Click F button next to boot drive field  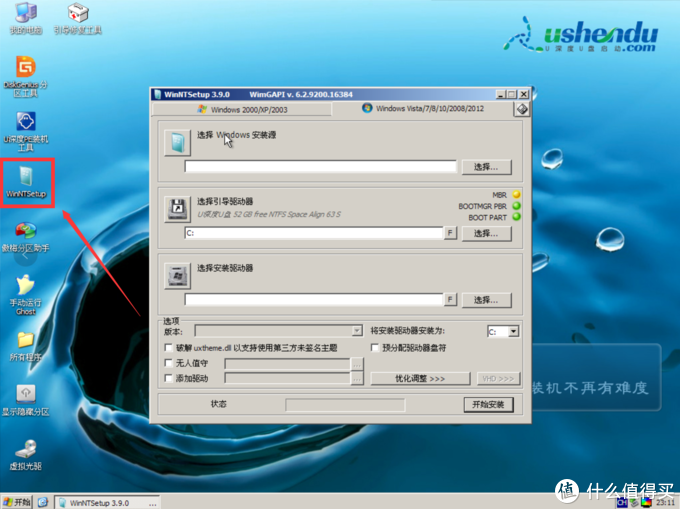click(x=450, y=233)
